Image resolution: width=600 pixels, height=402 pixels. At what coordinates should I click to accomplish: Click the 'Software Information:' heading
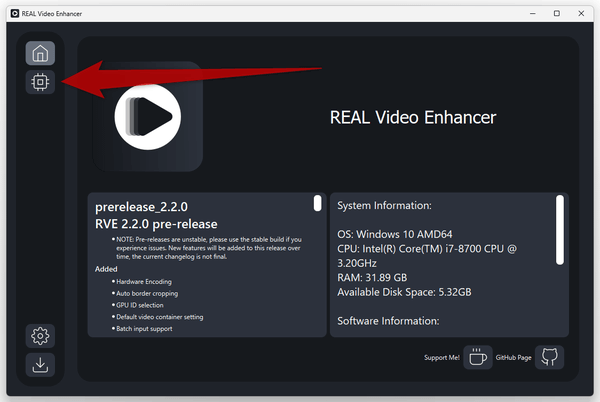click(388, 321)
